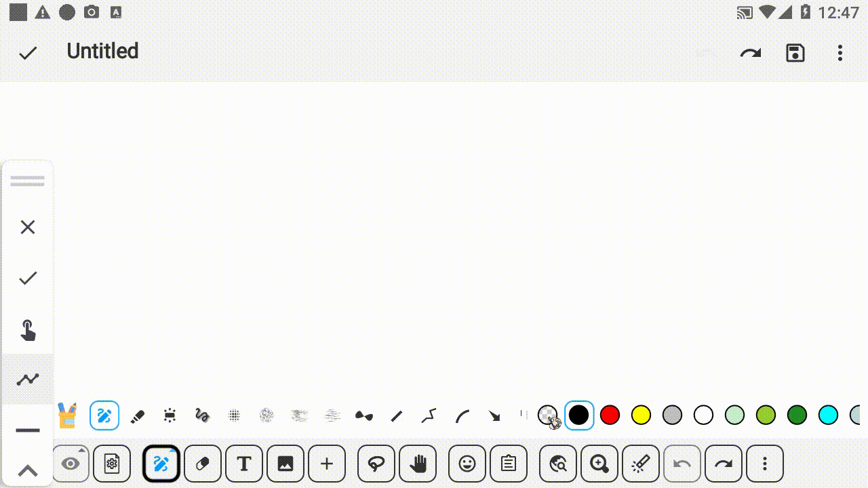Use the clear canvas brush button

[641, 464]
